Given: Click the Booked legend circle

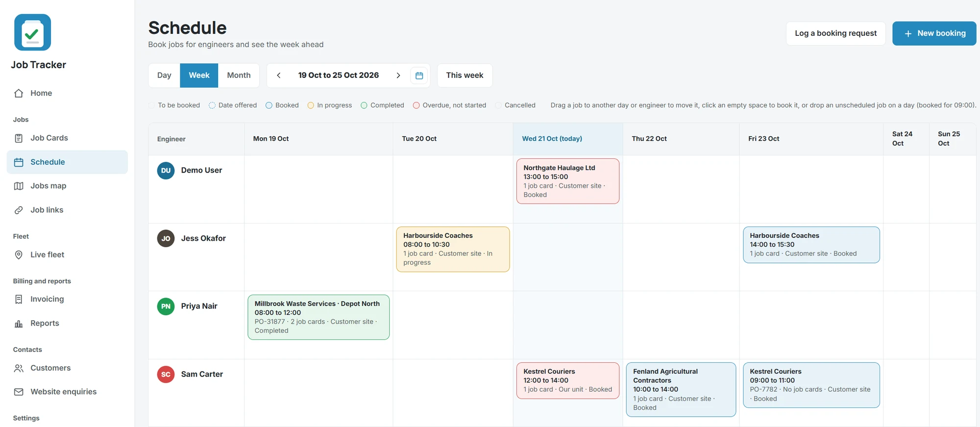Looking at the screenshot, I should pyautogui.click(x=269, y=105).
